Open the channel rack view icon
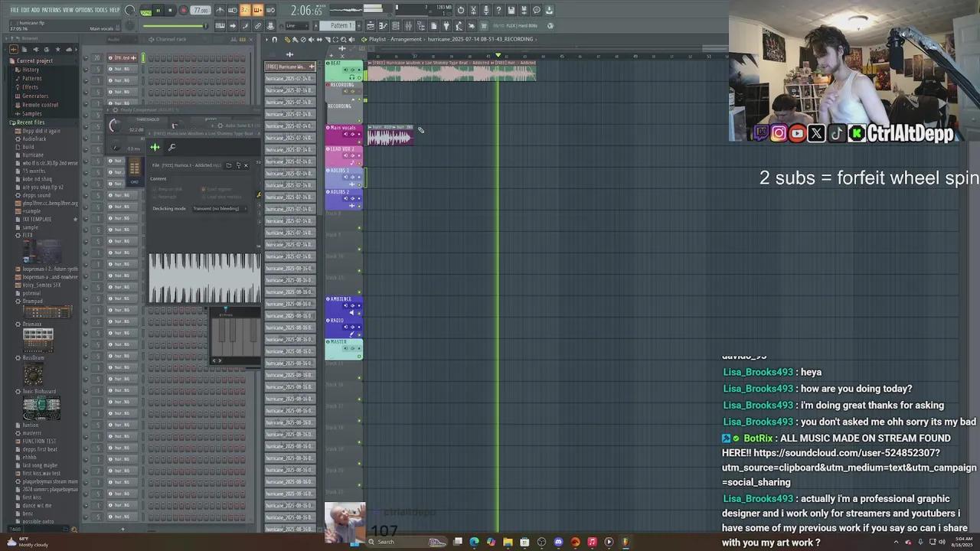The width and height of the screenshot is (980, 551). point(395,25)
